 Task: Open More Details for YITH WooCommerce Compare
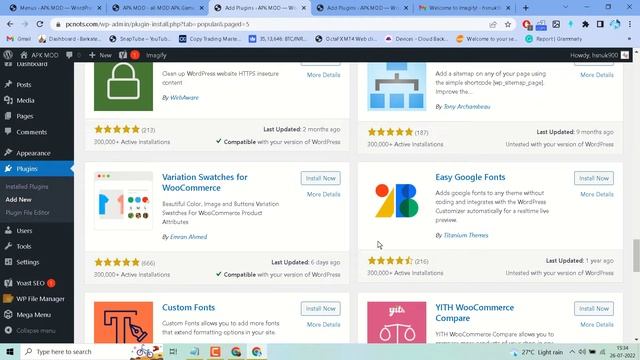(597, 324)
